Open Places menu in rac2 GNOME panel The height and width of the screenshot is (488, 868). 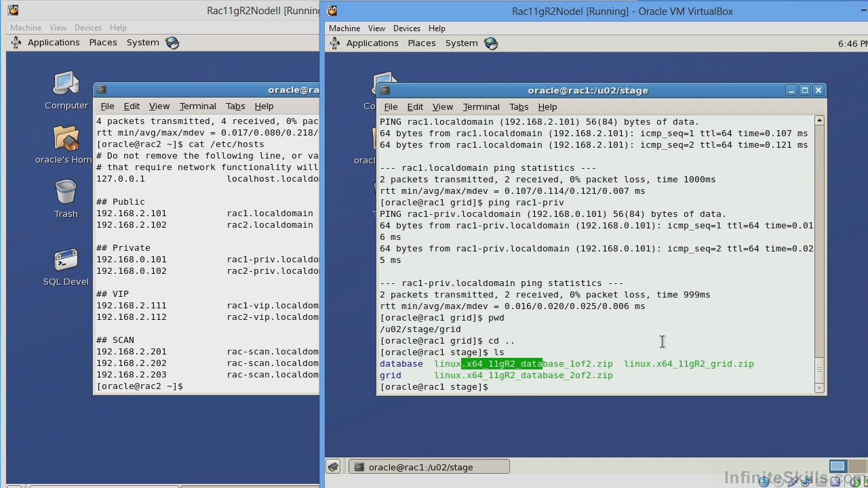pyautogui.click(x=103, y=43)
